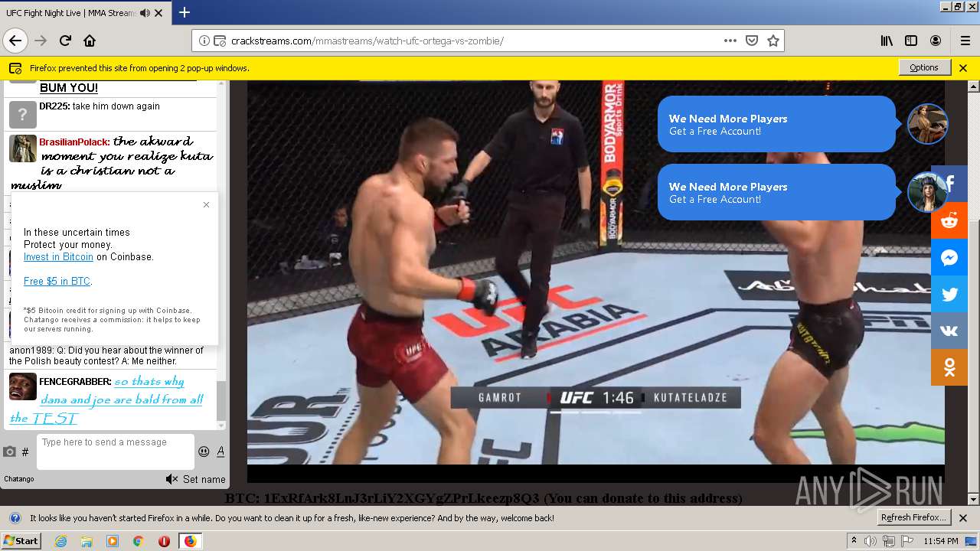Click Refresh Firefox button

[913, 517]
